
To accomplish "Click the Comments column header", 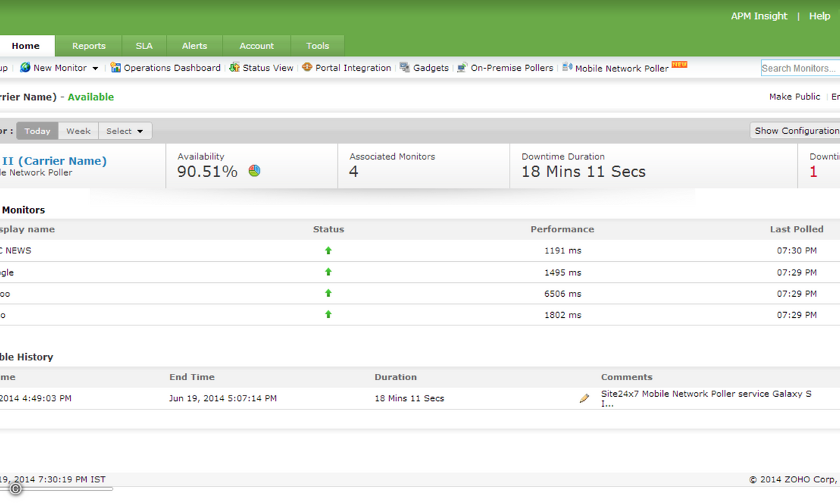I will click(x=626, y=377).
